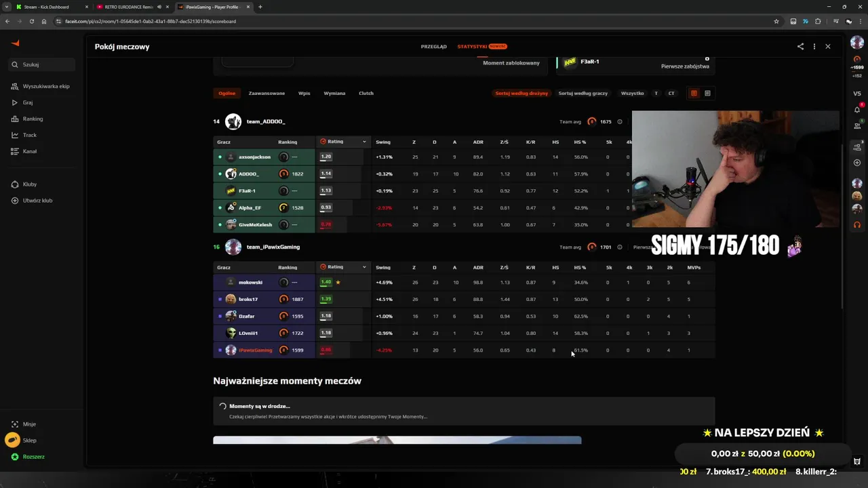Sort team_ADDOO_ table by Swing column
The width and height of the screenshot is (868, 488).
(x=383, y=142)
